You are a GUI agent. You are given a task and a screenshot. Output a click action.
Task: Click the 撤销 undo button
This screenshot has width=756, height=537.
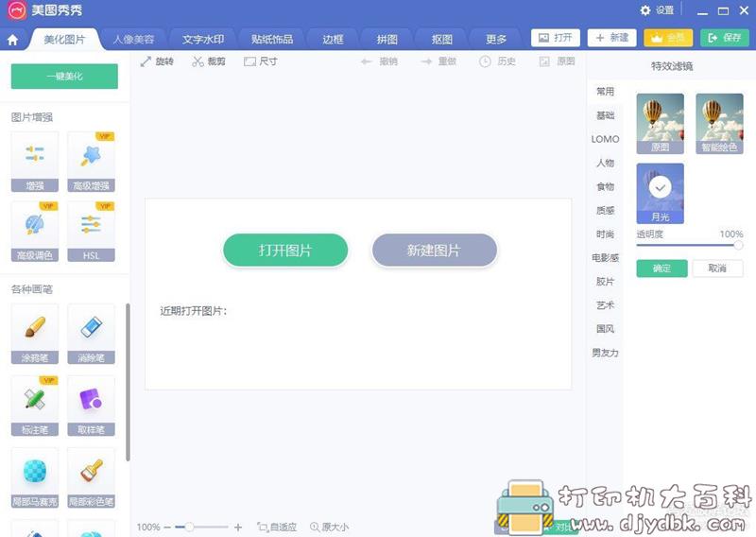coord(380,61)
